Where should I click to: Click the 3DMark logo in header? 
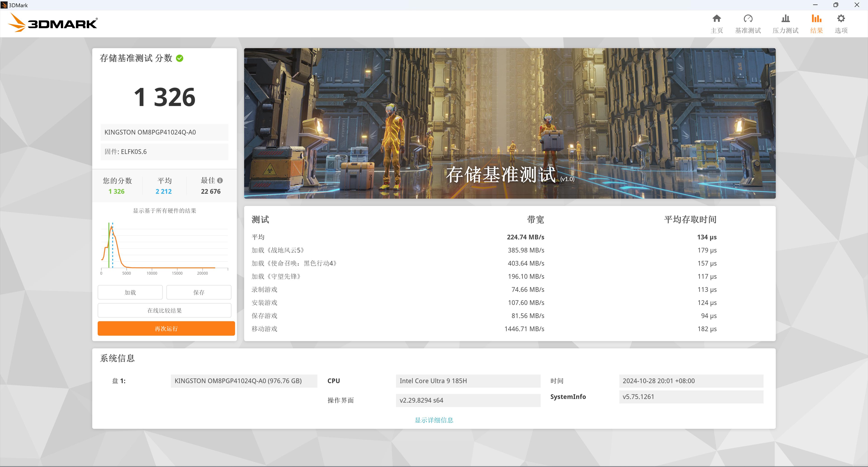click(x=53, y=23)
